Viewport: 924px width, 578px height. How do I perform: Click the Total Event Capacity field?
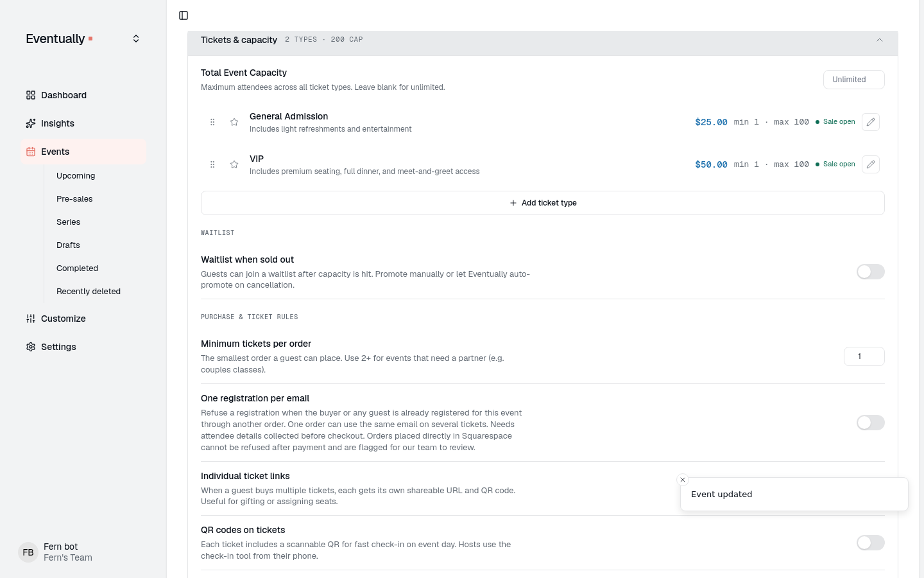[x=854, y=80]
